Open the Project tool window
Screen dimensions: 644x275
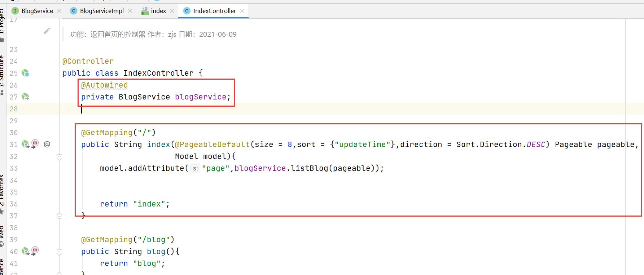click(3, 25)
